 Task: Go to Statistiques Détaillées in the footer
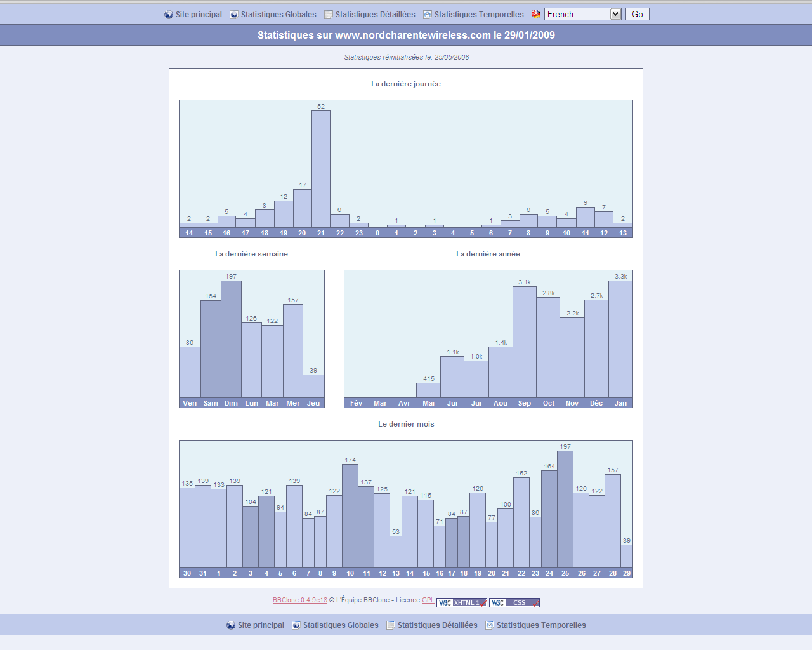[x=437, y=625]
